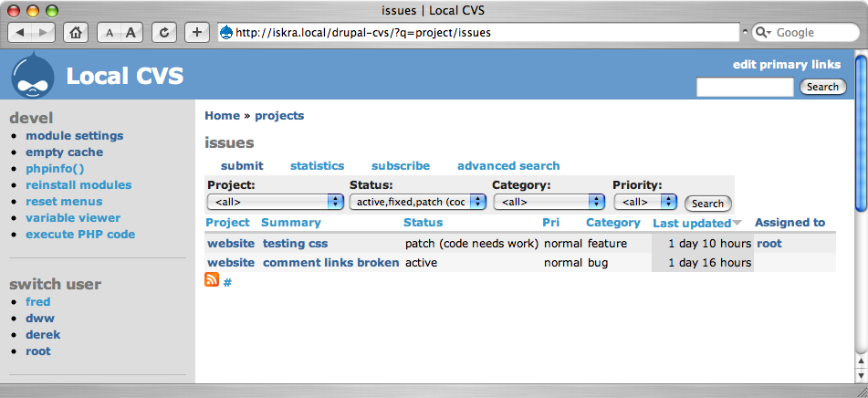The height and width of the screenshot is (398, 868).
Task: Click the site search text field in the header
Action: click(x=745, y=87)
